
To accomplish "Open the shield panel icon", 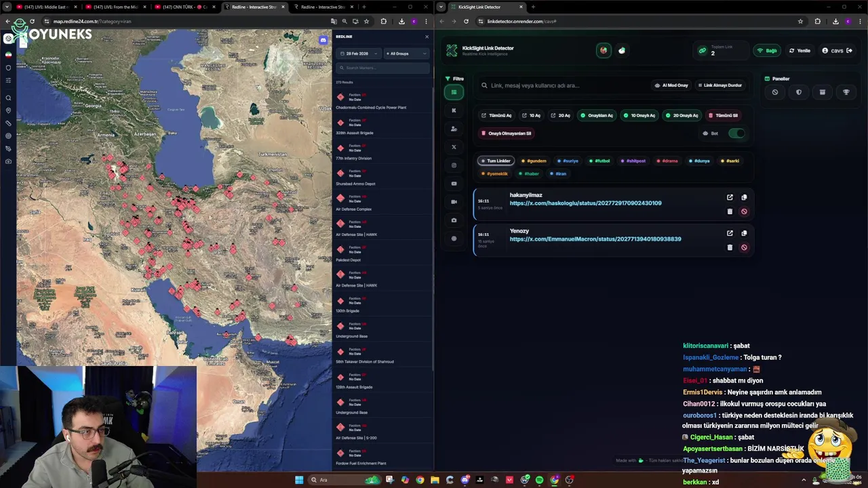I will (x=799, y=92).
